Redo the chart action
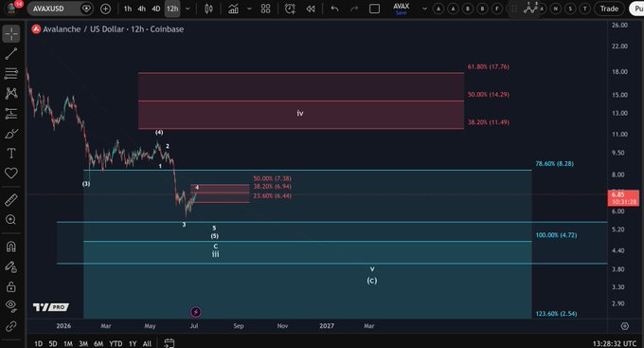644x348 pixels. click(354, 9)
